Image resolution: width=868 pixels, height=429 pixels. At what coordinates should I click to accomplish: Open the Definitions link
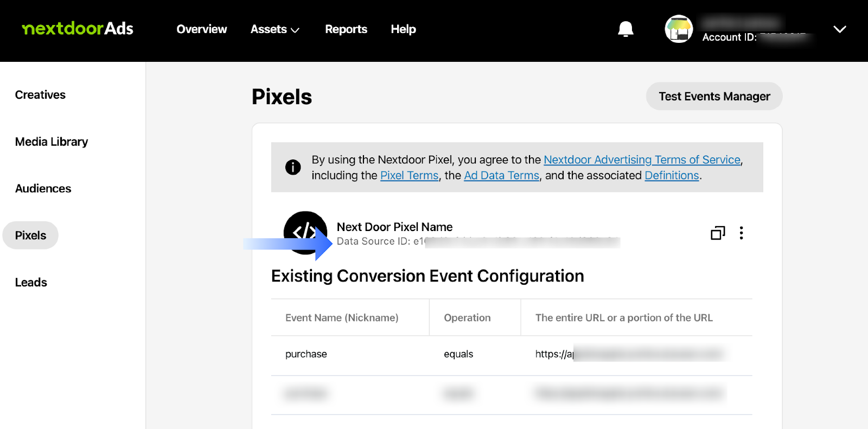(672, 176)
